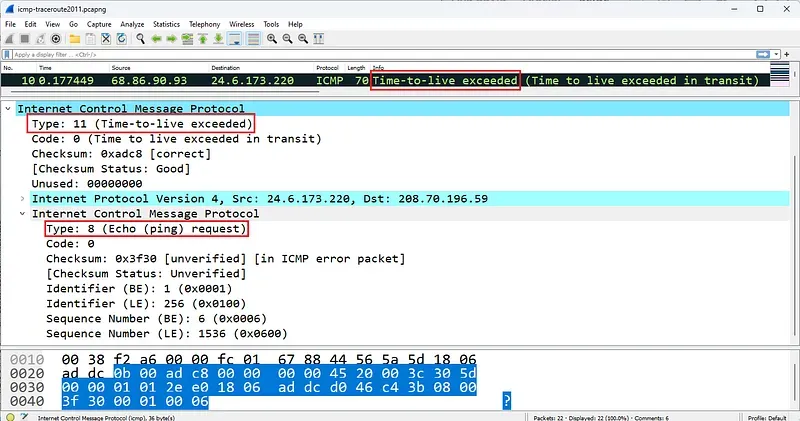Click the restart capture icon

[40, 39]
